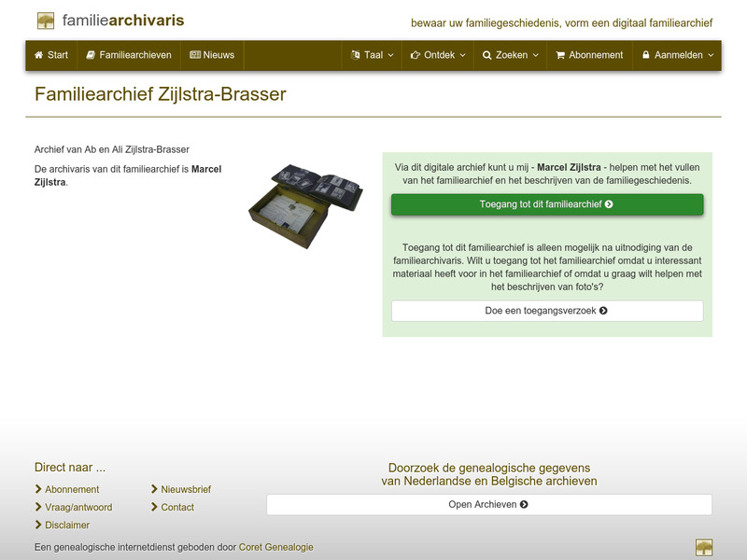This screenshot has width=747, height=560.
Task: Click the Vraag/antwoord link
Action: (x=78, y=507)
